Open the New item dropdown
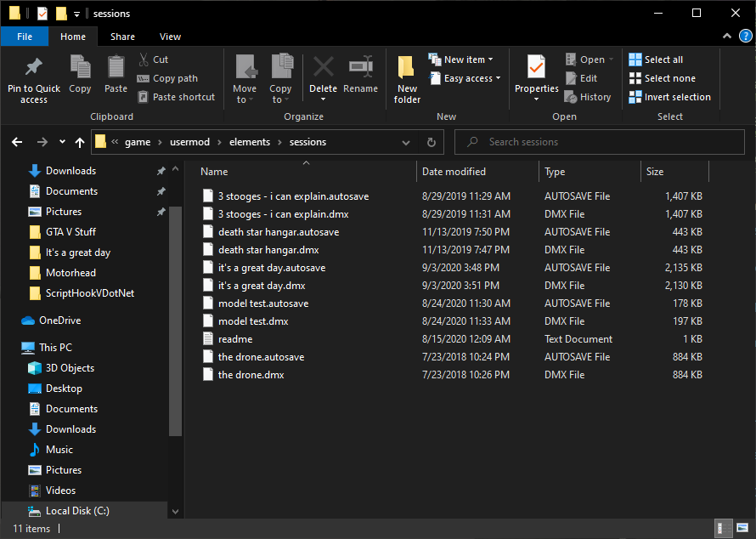Screen dimensions: 756x539 (x=461, y=60)
